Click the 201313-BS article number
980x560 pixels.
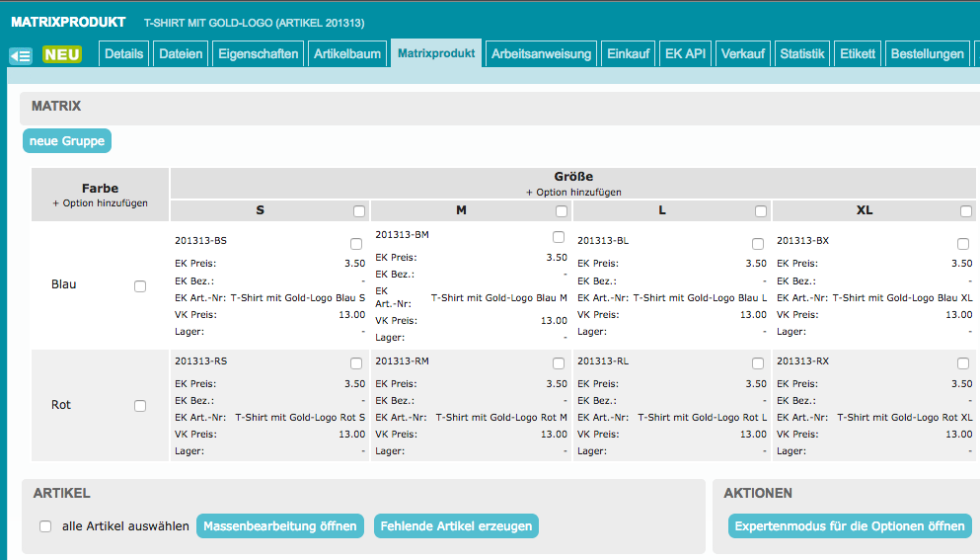coord(200,241)
